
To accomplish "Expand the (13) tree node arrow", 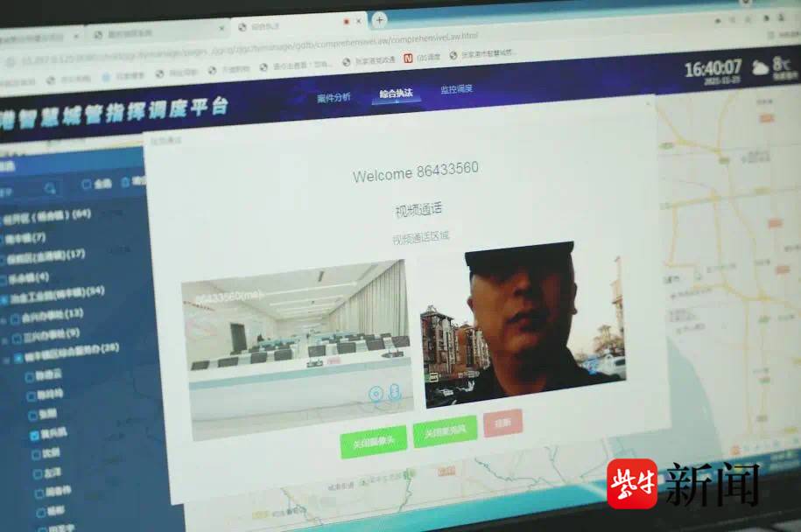I will click(4, 321).
